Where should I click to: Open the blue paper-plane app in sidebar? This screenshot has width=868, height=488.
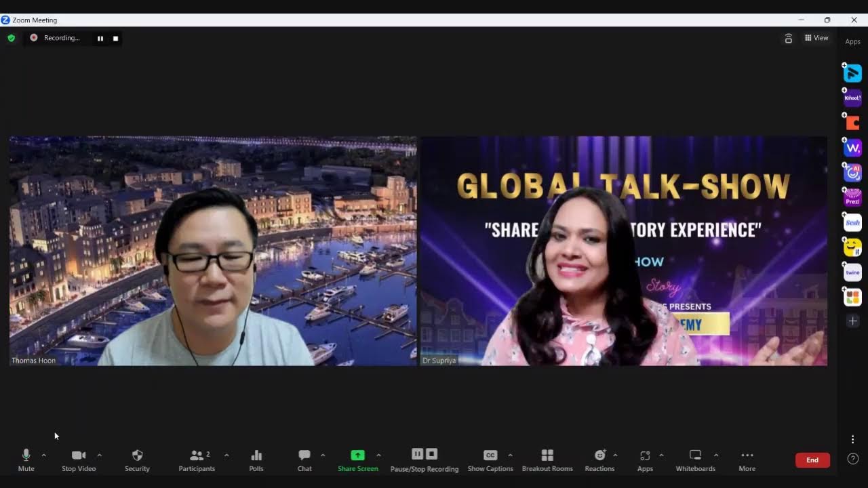pyautogui.click(x=852, y=73)
